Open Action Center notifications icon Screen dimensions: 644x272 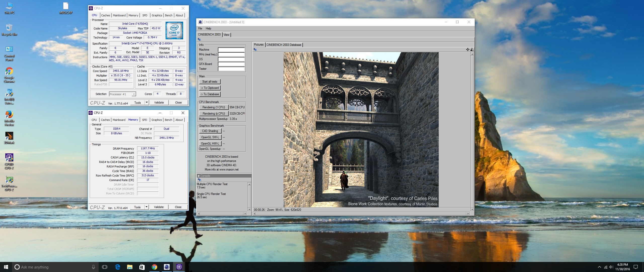click(636, 267)
